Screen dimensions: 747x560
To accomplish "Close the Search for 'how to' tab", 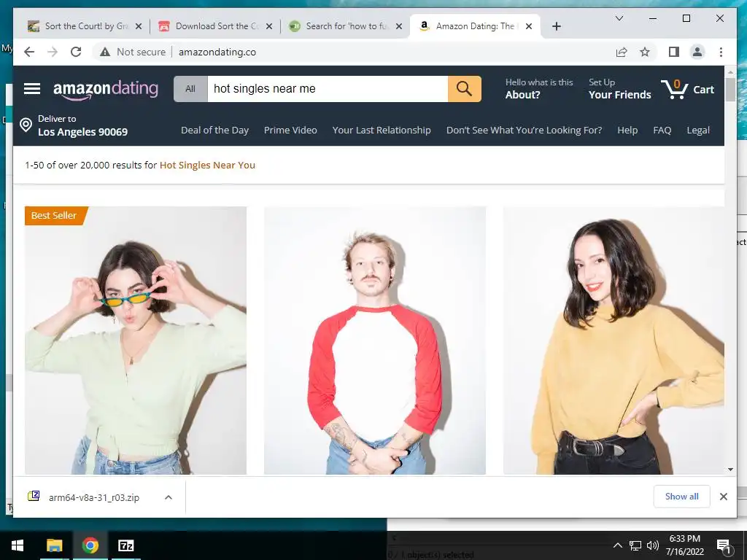I will pos(399,26).
